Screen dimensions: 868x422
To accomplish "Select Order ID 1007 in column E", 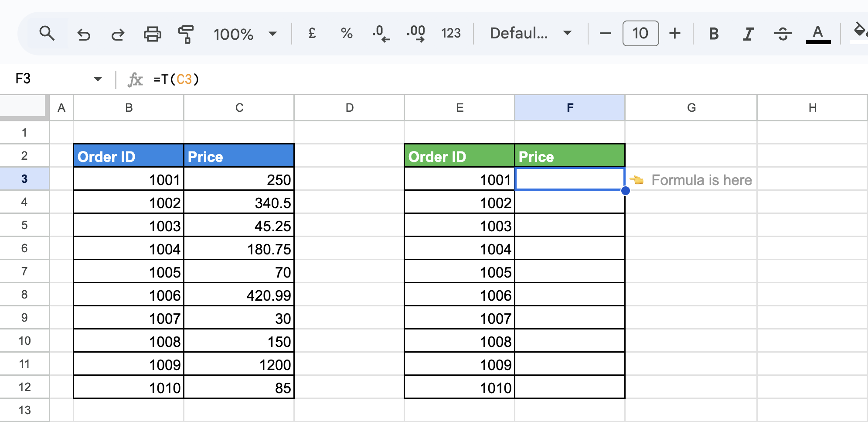I will [x=460, y=318].
